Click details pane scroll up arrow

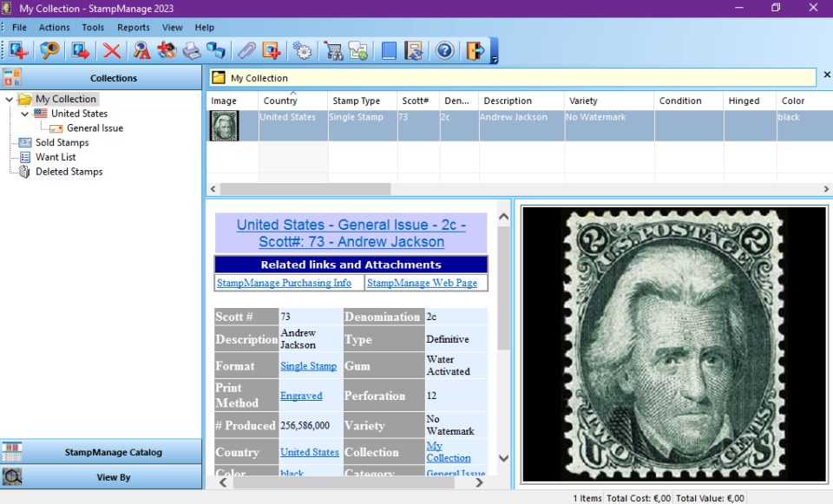click(503, 217)
